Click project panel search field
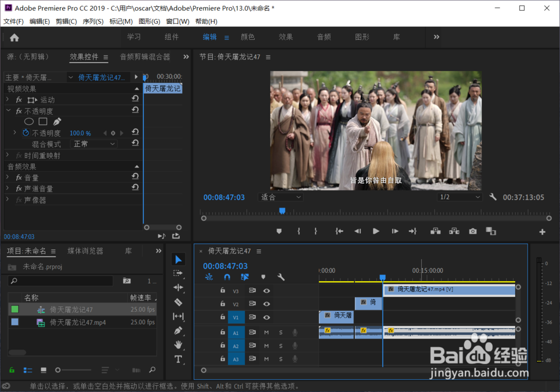Viewport: 560px width, 392px height. pos(60,281)
